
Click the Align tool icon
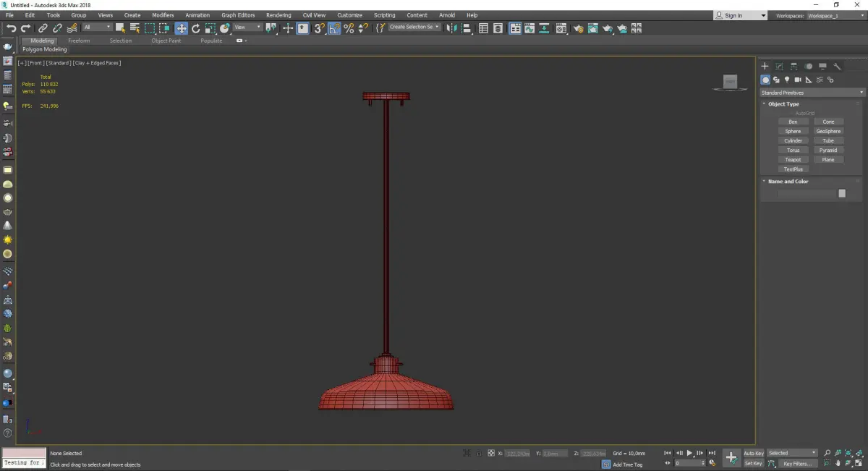[x=466, y=28]
